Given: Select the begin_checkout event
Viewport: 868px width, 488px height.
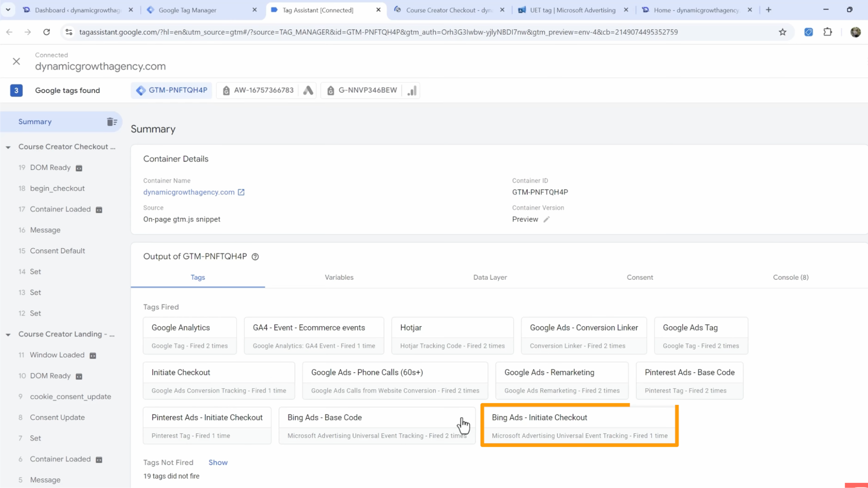Looking at the screenshot, I should (x=57, y=188).
